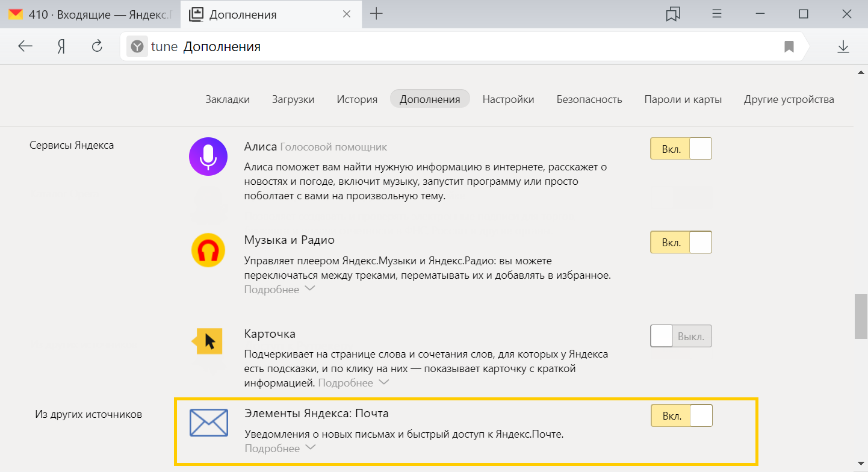Click the Yandex site icon in address bar

(137, 46)
